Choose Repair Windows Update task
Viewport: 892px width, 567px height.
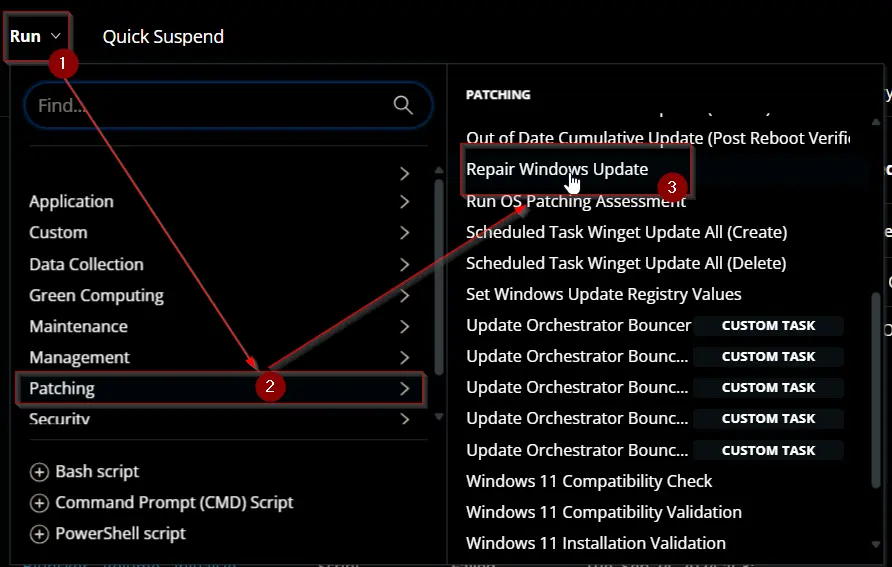tap(557, 169)
